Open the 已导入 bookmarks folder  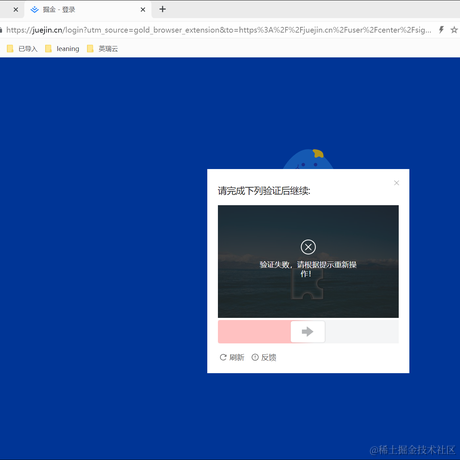tap(22, 49)
